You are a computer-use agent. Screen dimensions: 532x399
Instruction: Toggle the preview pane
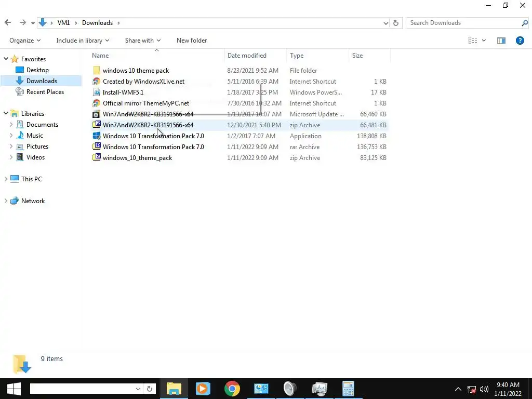(x=501, y=41)
